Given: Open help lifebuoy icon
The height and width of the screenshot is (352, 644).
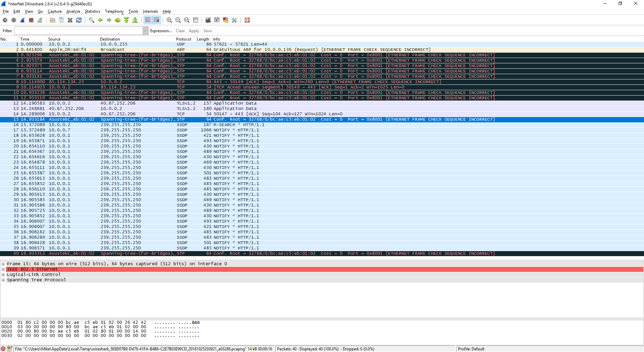Looking at the screenshot, I should click(247, 20).
